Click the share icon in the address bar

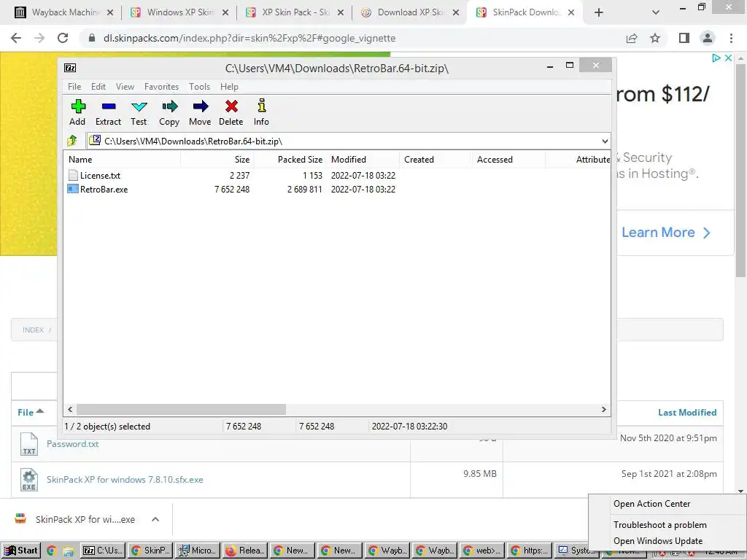[x=632, y=38]
